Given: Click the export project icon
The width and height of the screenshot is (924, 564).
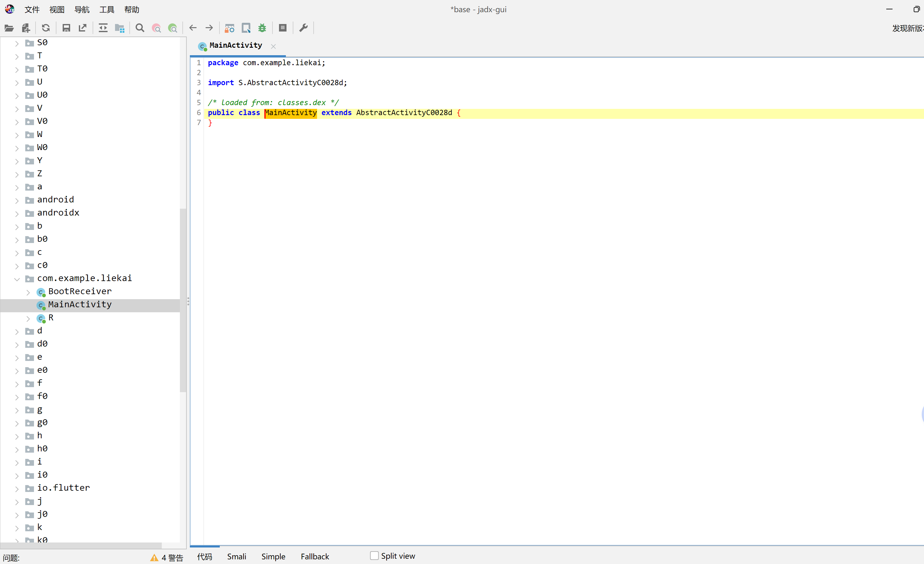Looking at the screenshot, I should coord(83,28).
